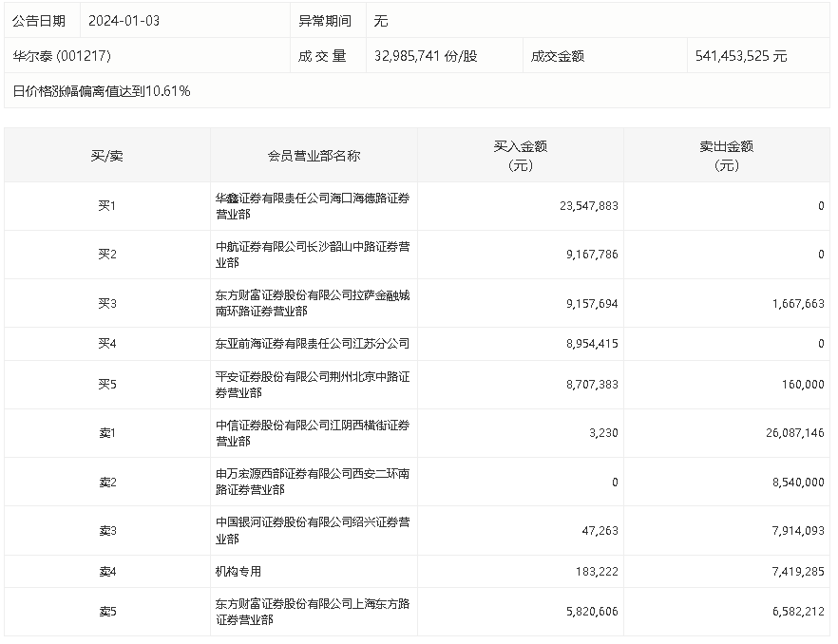Image resolution: width=838 pixels, height=644 pixels.
Task: Click the 卖出金额 column header
Action: click(727, 156)
